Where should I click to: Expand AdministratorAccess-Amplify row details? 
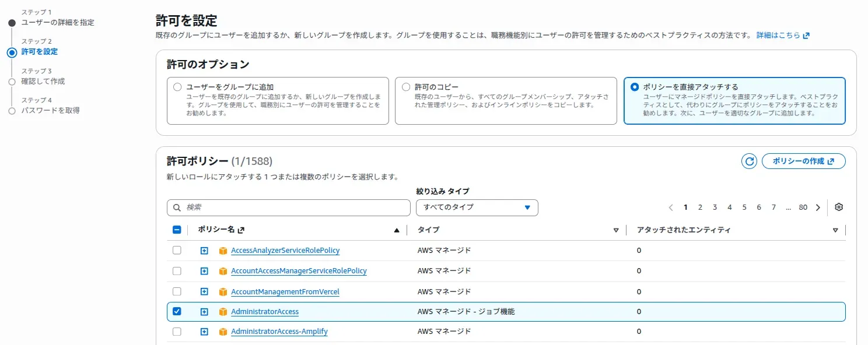point(204,332)
